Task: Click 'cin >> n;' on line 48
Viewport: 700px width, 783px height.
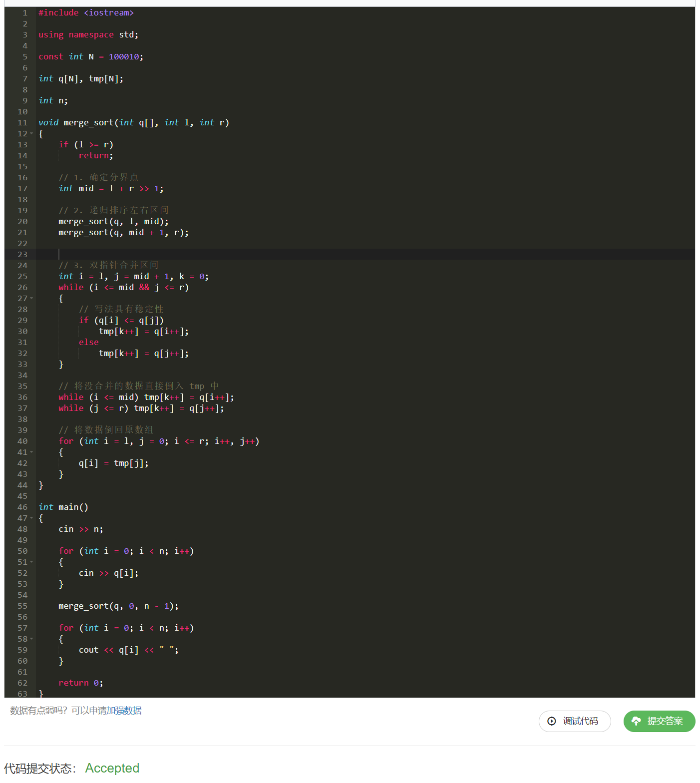Action: [81, 529]
